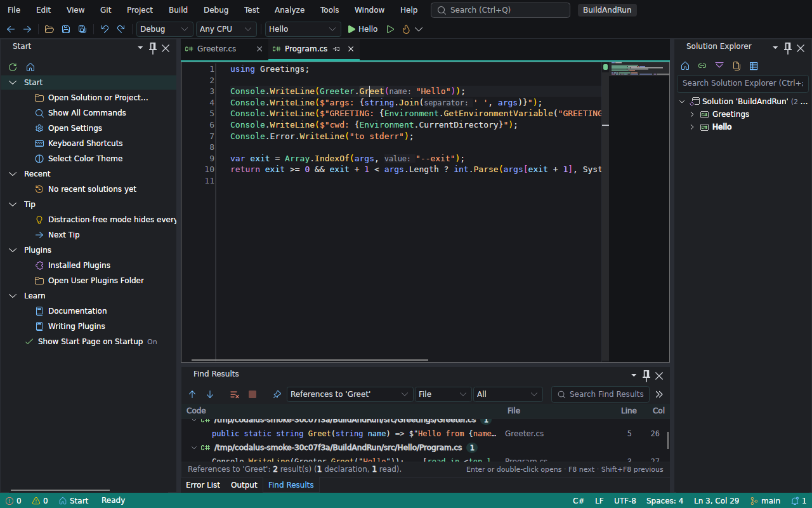Click the main search box
Image resolution: width=812 pixels, height=508 pixels.
click(501, 10)
